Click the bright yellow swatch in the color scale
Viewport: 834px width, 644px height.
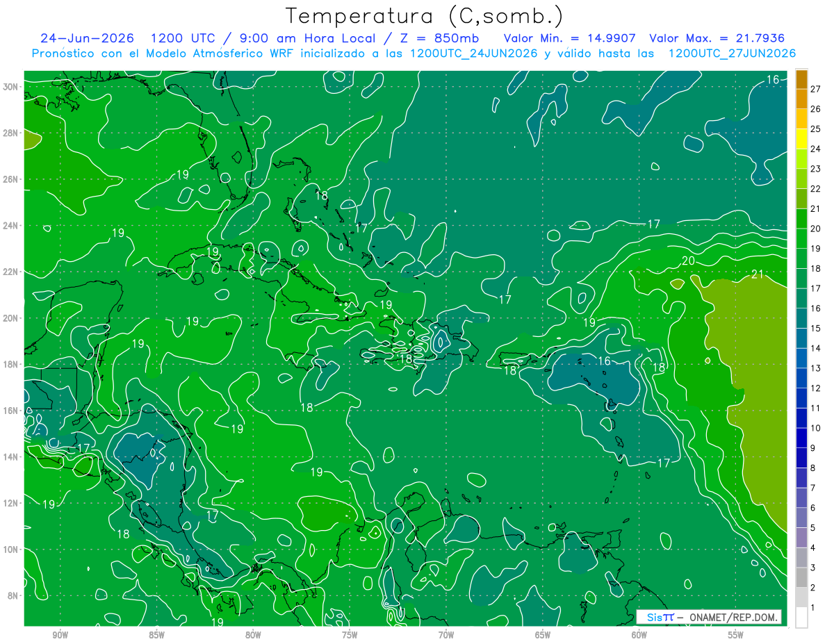(801, 139)
